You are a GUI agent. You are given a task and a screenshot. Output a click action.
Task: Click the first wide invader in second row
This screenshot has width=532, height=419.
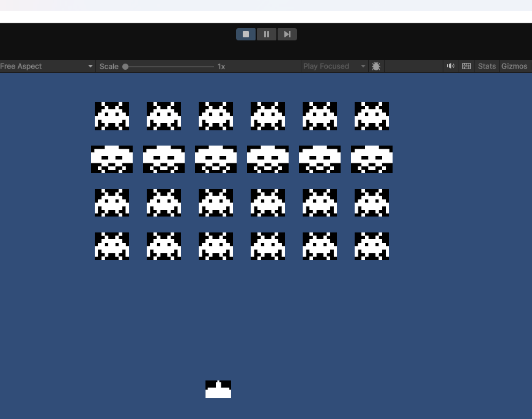pos(112,160)
